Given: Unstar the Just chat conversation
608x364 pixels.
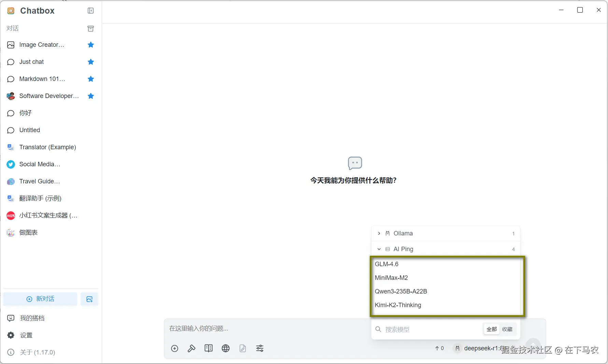Looking at the screenshot, I should click(91, 62).
